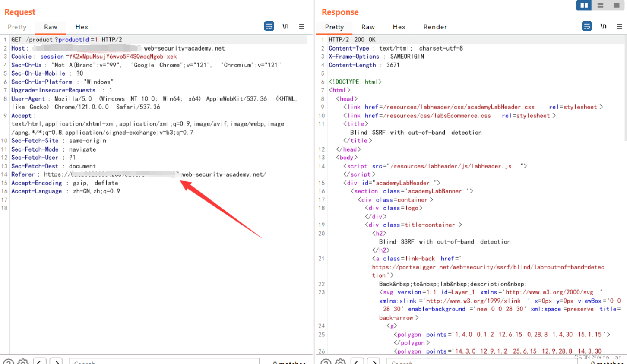Click the section class academyLabBanner line

[x=412, y=191]
